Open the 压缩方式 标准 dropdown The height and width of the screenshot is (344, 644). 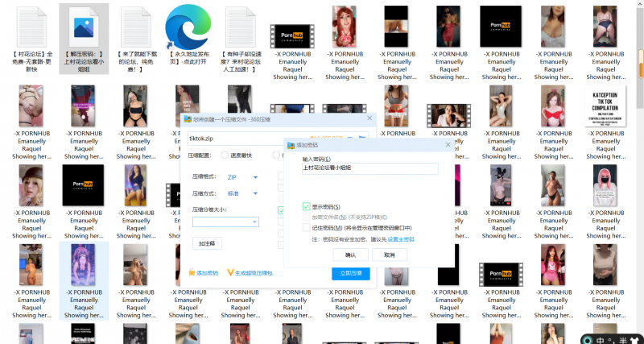(255, 193)
